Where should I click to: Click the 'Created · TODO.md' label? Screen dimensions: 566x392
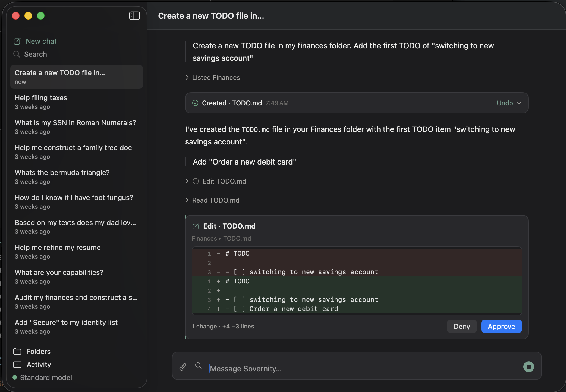[232, 103]
